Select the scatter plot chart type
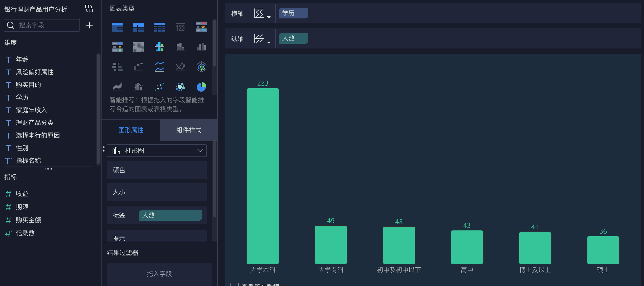 [159, 87]
